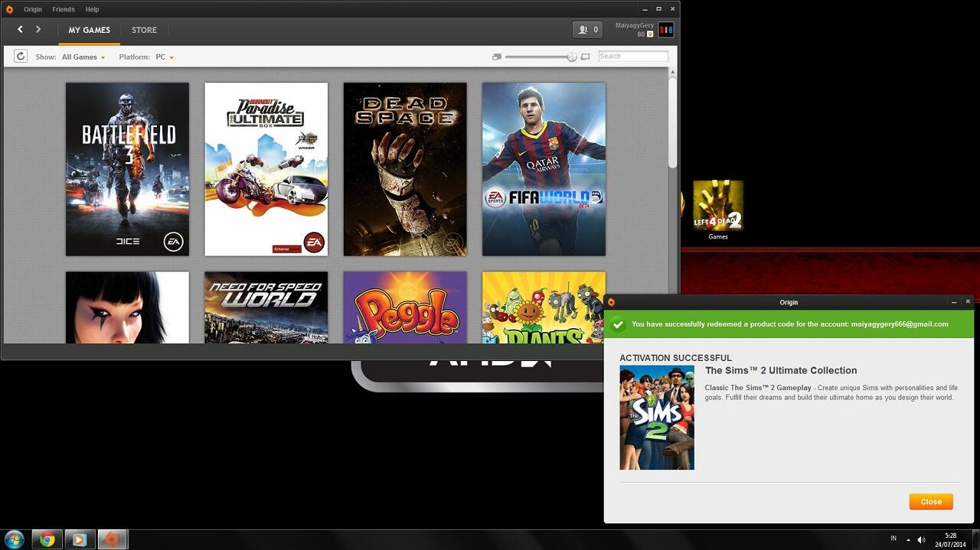This screenshot has width=980, height=550.
Task: Click the ACTIVATION SUCCESSFUL heading
Action: 675,358
